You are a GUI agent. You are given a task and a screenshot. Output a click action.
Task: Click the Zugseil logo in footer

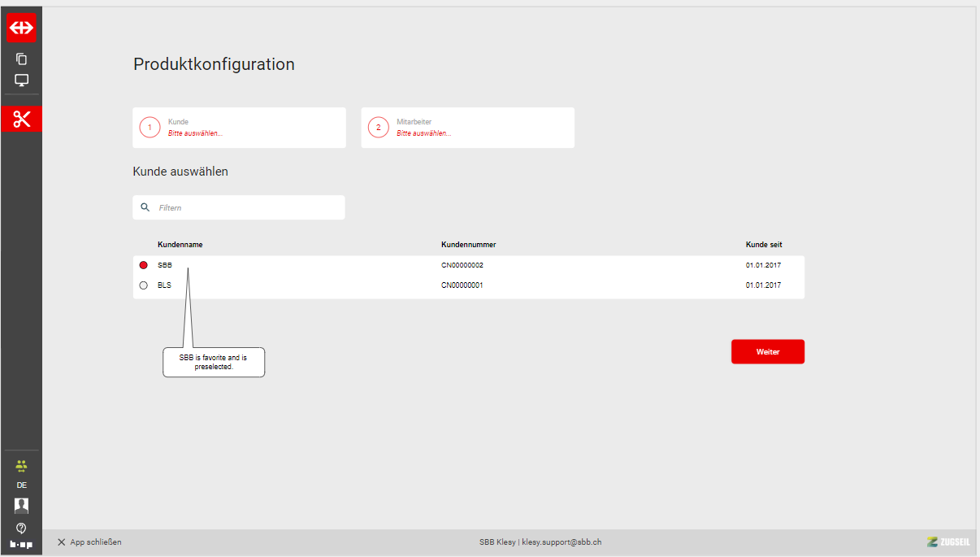(x=947, y=542)
